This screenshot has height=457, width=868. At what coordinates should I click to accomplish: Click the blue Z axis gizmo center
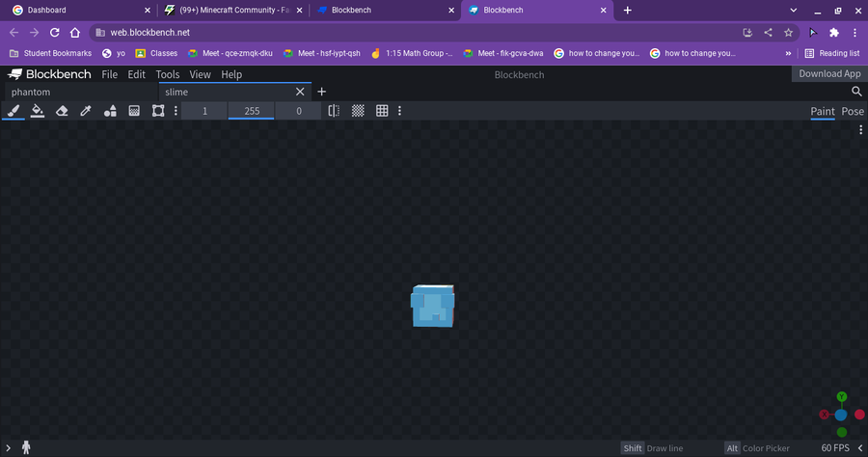pyautogui.click(x=841, y=415)
